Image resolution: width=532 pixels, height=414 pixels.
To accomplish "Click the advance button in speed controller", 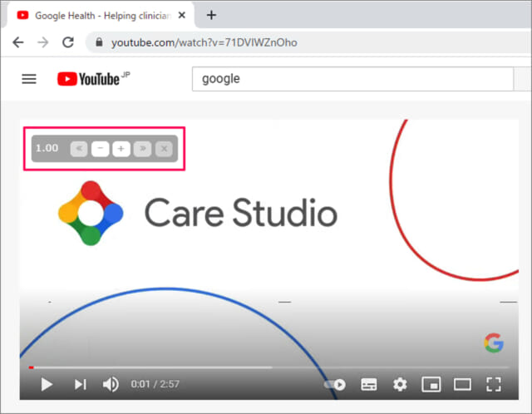I will coord(143,149).
